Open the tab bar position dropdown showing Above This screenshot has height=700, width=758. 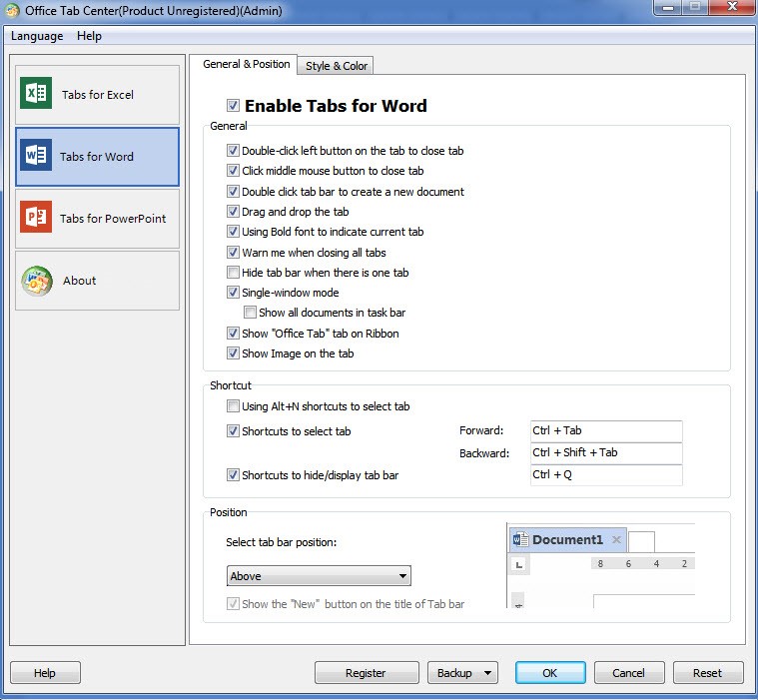coord(319,576)
